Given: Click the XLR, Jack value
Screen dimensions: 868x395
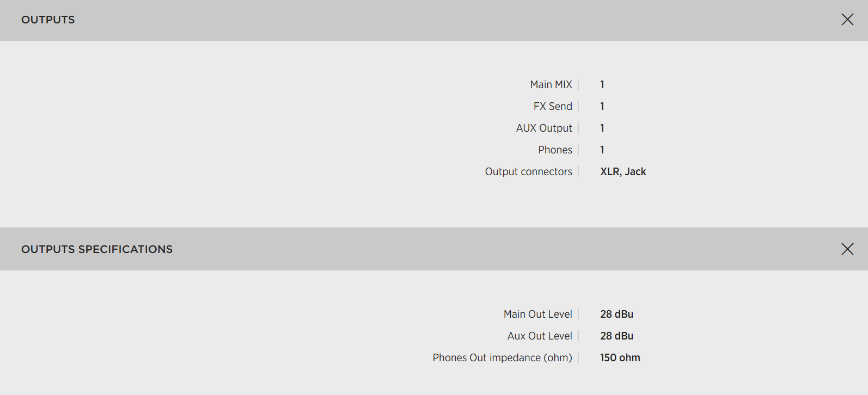Looking at the screenshot, I should (623, 171).
